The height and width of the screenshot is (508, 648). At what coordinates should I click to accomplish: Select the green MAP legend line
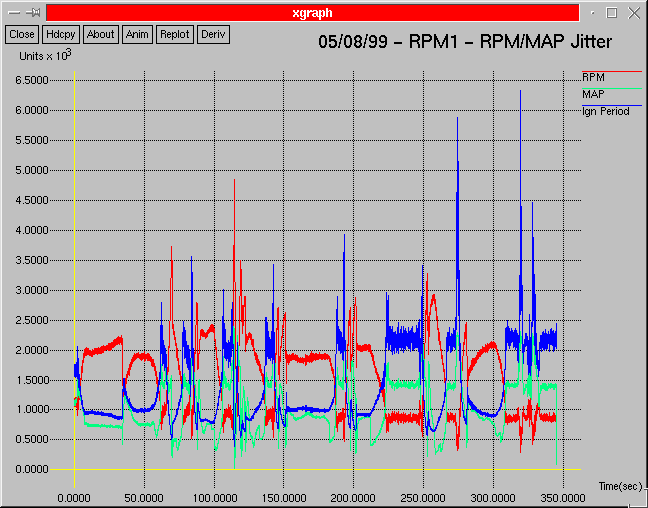coord(612,88)
